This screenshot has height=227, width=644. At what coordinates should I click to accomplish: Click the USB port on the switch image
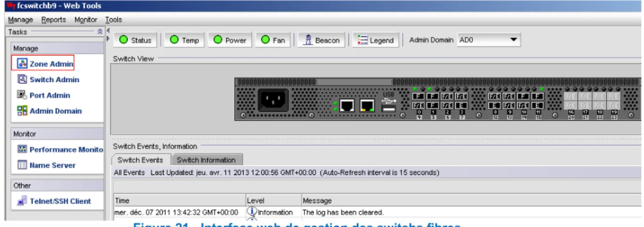(388, 108)
